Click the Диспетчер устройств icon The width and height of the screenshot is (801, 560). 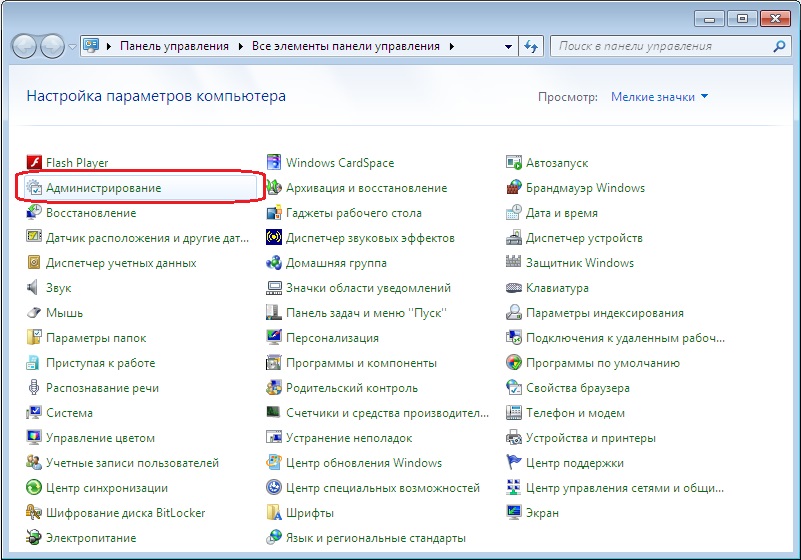coord(514,238)
